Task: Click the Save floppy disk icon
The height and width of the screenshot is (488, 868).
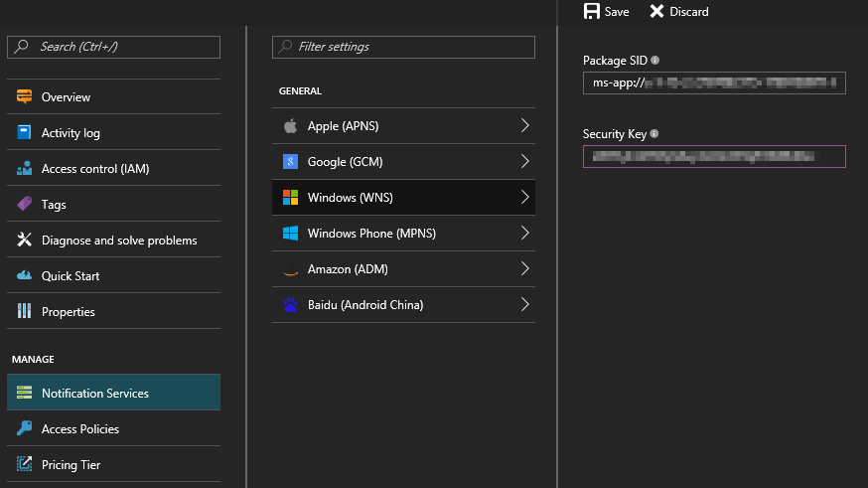Action: 592,11
